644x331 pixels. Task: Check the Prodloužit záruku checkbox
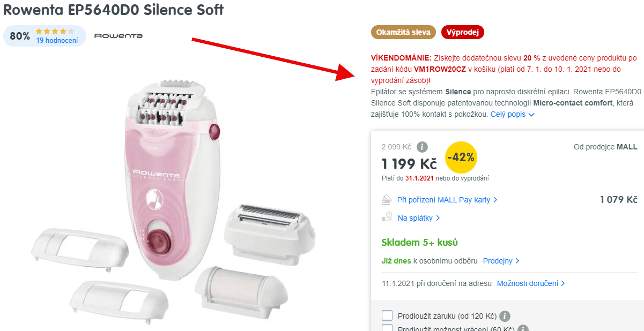(387, 316)
